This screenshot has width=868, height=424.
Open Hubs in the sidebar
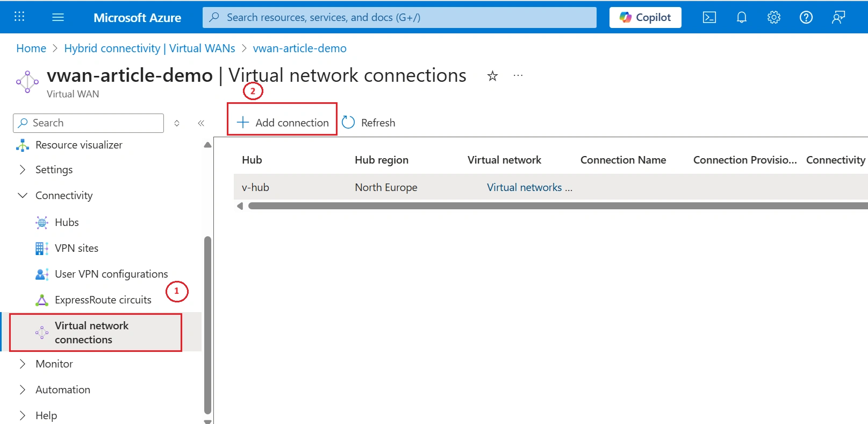pos(67,222)
